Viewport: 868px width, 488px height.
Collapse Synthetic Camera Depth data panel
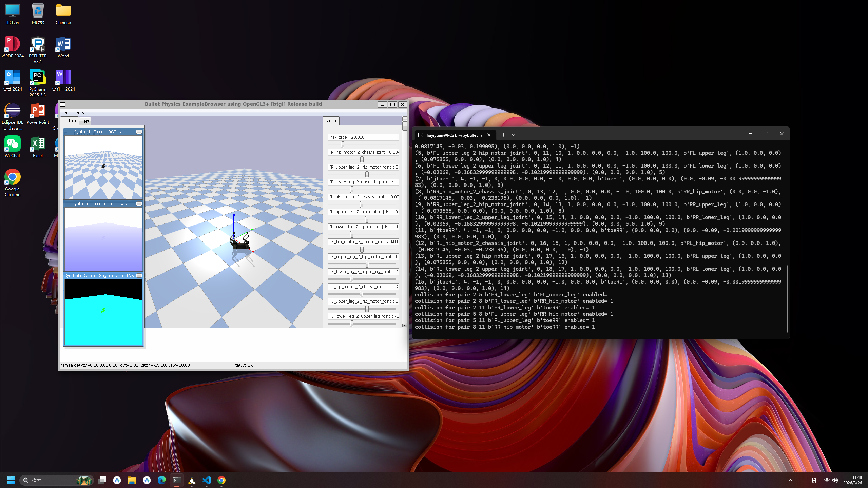pos(139,204)
